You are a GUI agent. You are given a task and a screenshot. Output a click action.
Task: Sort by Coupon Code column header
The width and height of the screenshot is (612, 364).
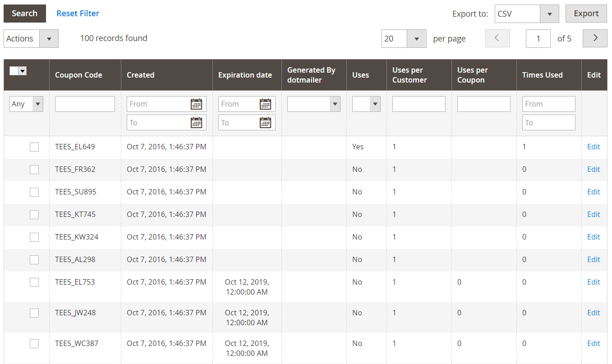click(x=78, y=75)
